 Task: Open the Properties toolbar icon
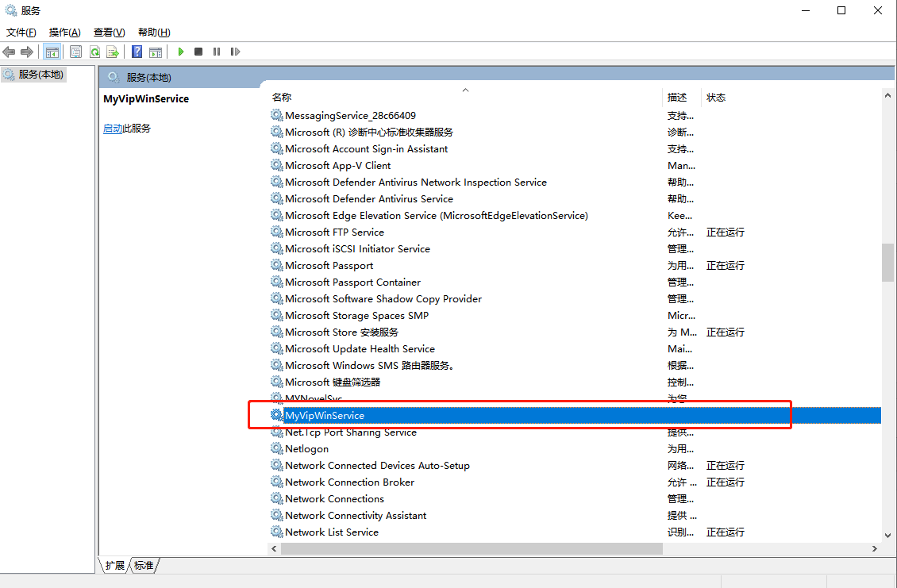[x=75, y=52]
